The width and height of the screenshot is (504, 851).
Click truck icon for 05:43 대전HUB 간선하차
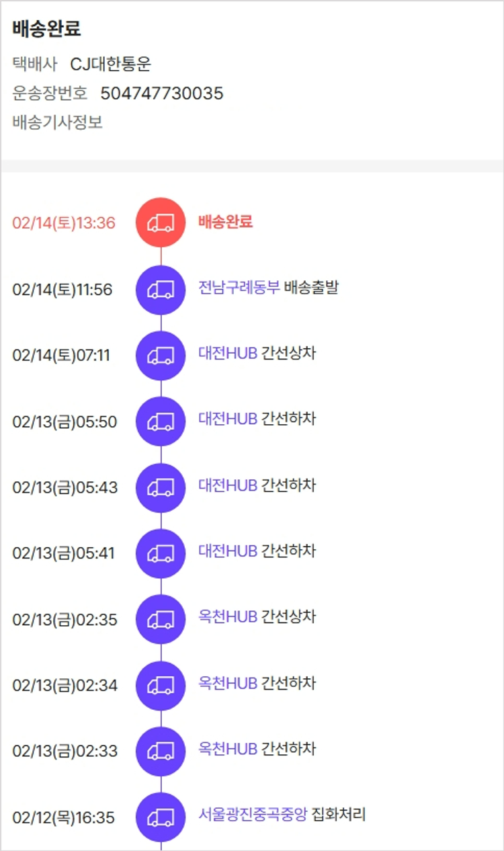[x=161, y=487]
